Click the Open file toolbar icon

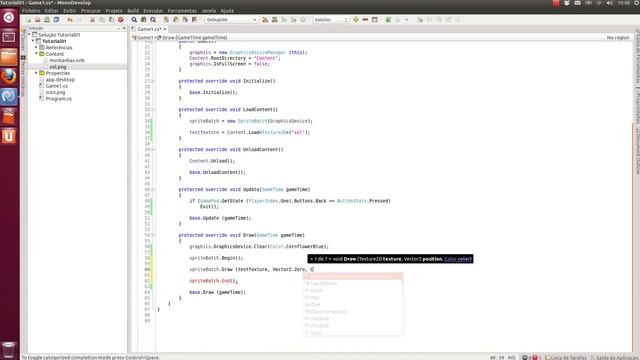tap(38, 20)
